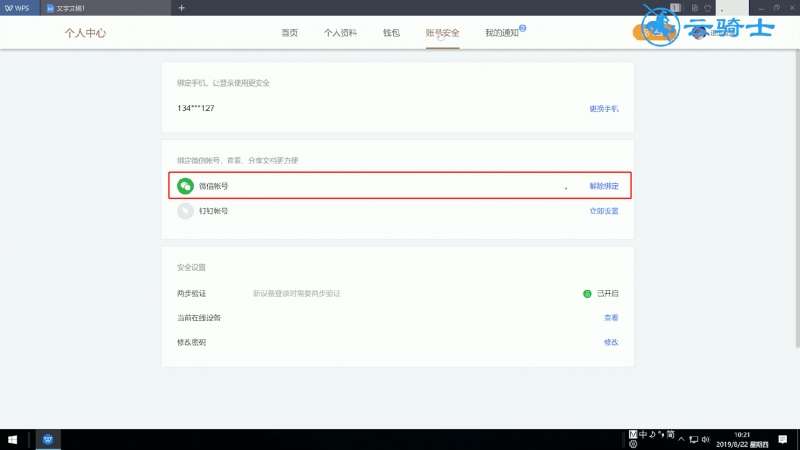Click 修改 for 修改密码

611,342
